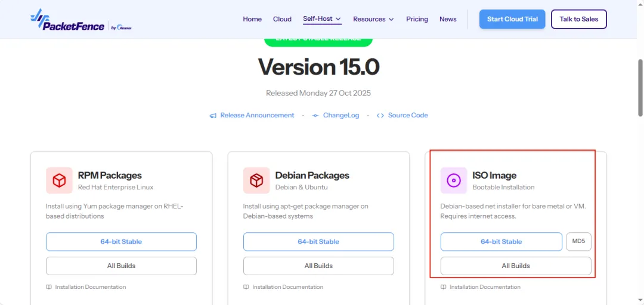Click book icon under ISO Image
This screenshot has width=644, height=305.
click(444, 287)
